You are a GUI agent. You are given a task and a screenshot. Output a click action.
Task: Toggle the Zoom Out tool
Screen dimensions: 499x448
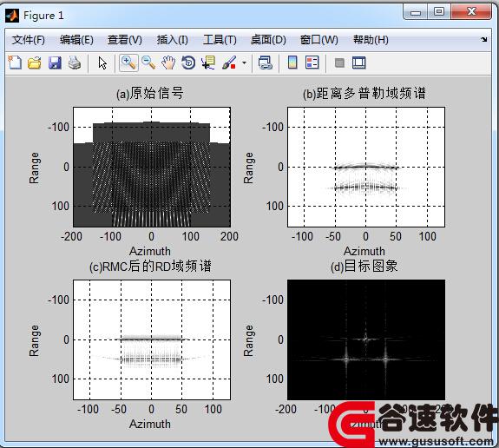coord(148,63)
